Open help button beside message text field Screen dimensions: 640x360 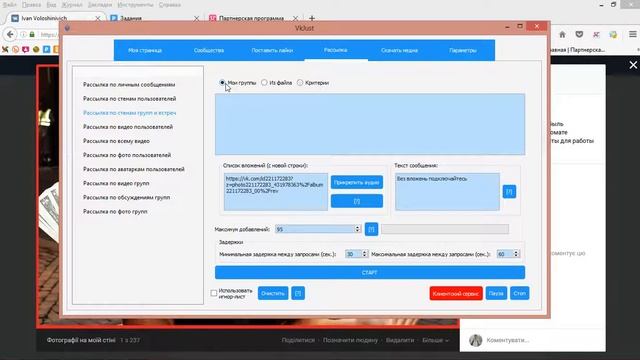[x=509, y=191]
